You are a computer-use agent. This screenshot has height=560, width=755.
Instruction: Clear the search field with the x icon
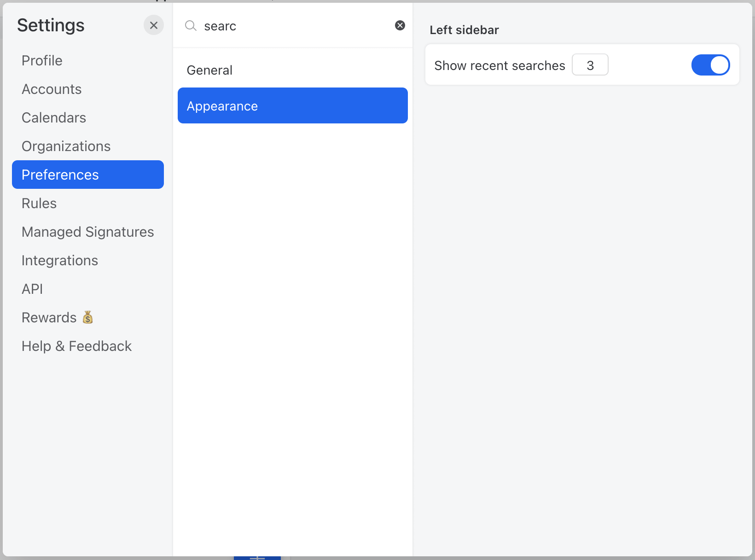point(399,25)
